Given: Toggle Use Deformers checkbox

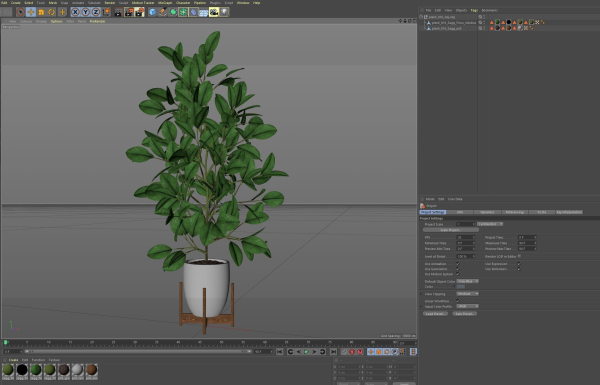Looking at the screenshot, I should [x=519, y=269].
